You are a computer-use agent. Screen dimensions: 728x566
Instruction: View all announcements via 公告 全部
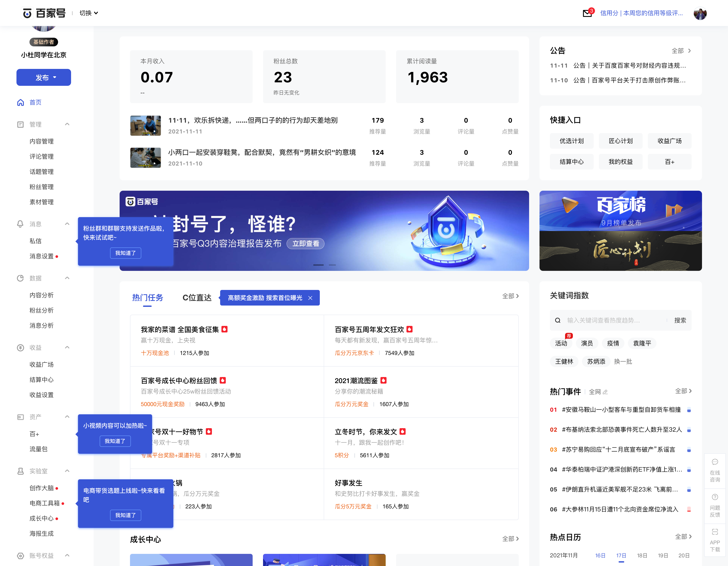click(x=681, y=51)
